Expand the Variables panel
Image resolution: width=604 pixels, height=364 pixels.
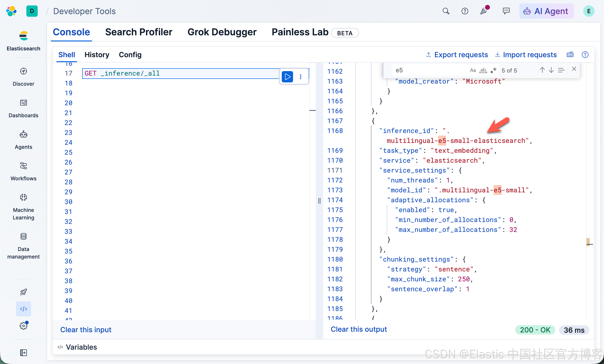(77, 347)
